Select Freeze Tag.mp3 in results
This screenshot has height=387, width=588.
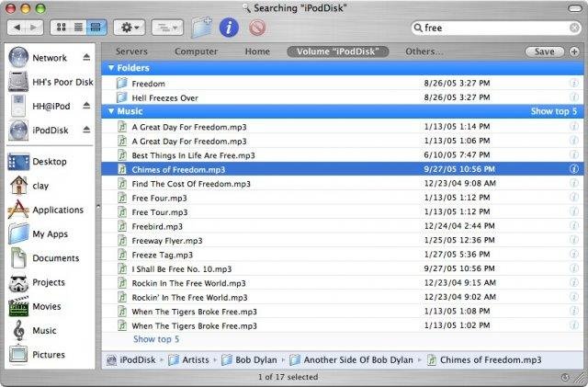tap(343, 255)
